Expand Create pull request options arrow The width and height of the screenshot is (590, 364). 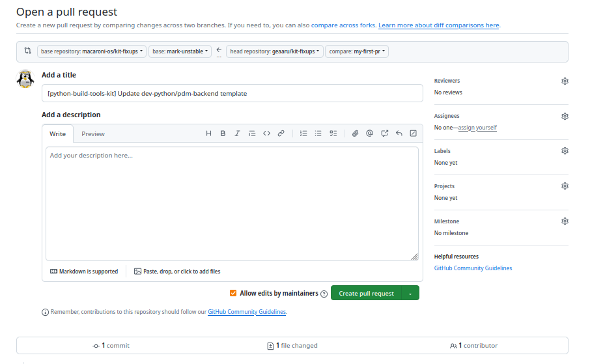pos(410,293)
